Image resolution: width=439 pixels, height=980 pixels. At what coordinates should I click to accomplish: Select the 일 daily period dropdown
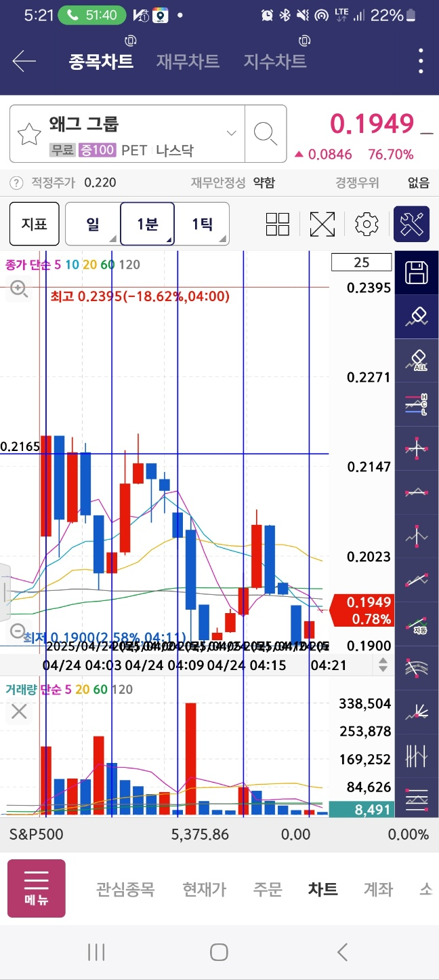93,224
